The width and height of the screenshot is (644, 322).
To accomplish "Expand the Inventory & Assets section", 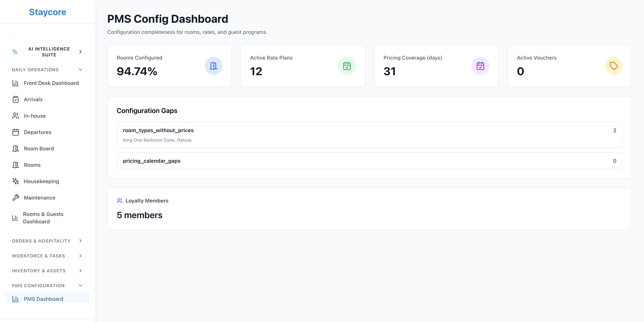I will point(80,271).
